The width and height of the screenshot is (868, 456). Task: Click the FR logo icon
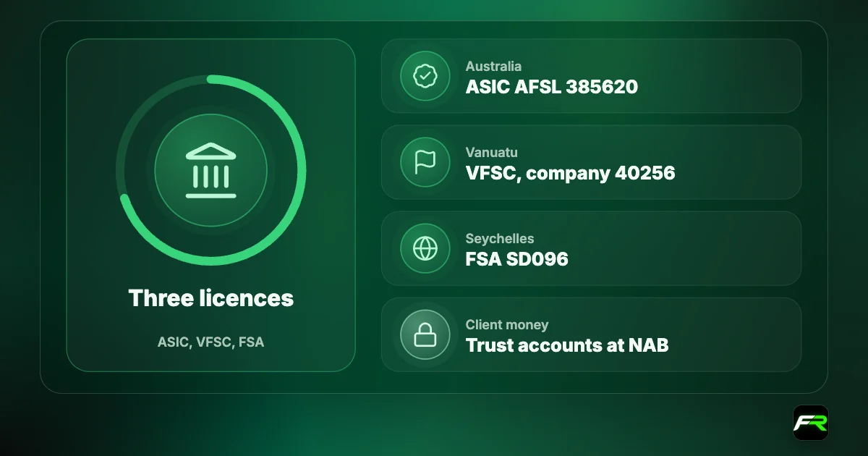point(810,423)
